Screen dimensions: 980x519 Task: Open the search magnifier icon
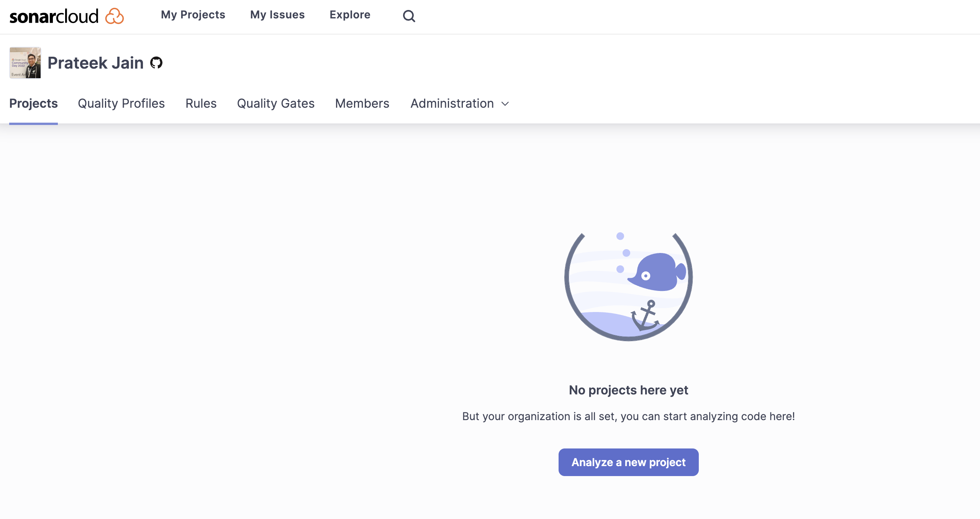[409, 16]
